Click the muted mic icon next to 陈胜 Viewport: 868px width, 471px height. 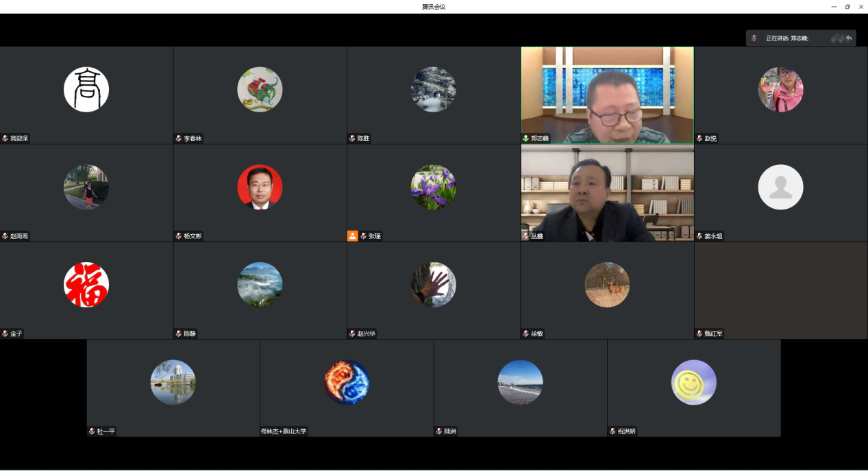352,138
